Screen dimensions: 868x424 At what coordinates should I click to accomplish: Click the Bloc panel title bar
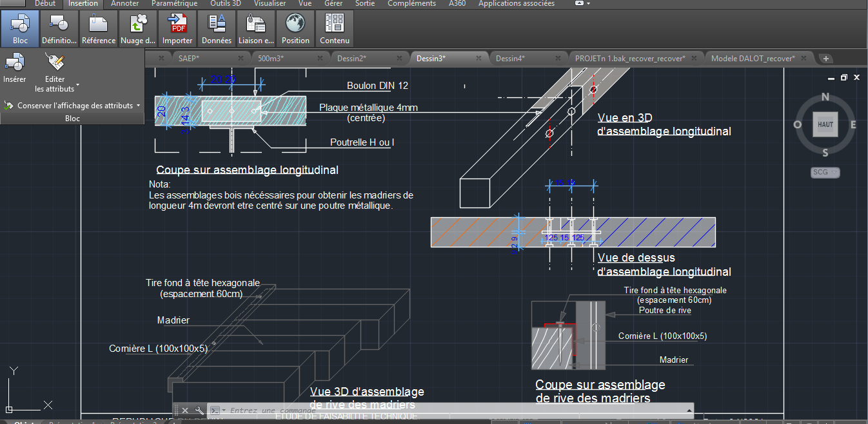click(72, 119)
